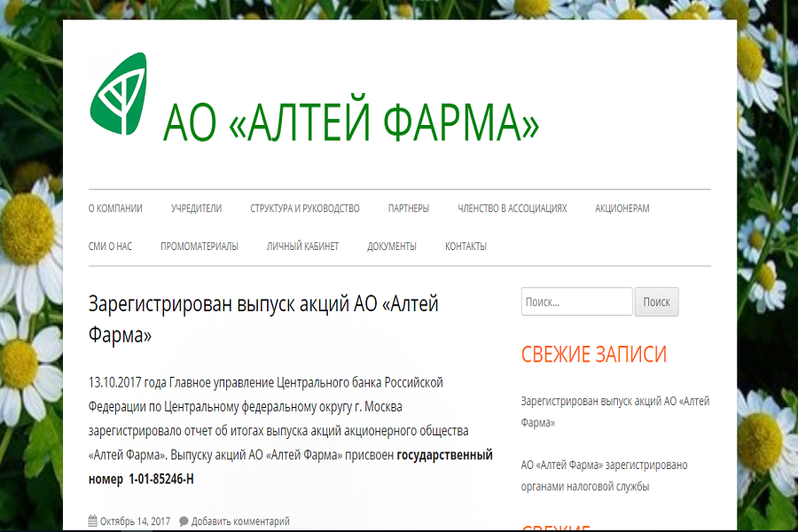Image resolution: width=798 pixels, height=532 pixels.
Task: Open the ДОКУМЕНТЫ menu item
Action: (x=391, y=246)
